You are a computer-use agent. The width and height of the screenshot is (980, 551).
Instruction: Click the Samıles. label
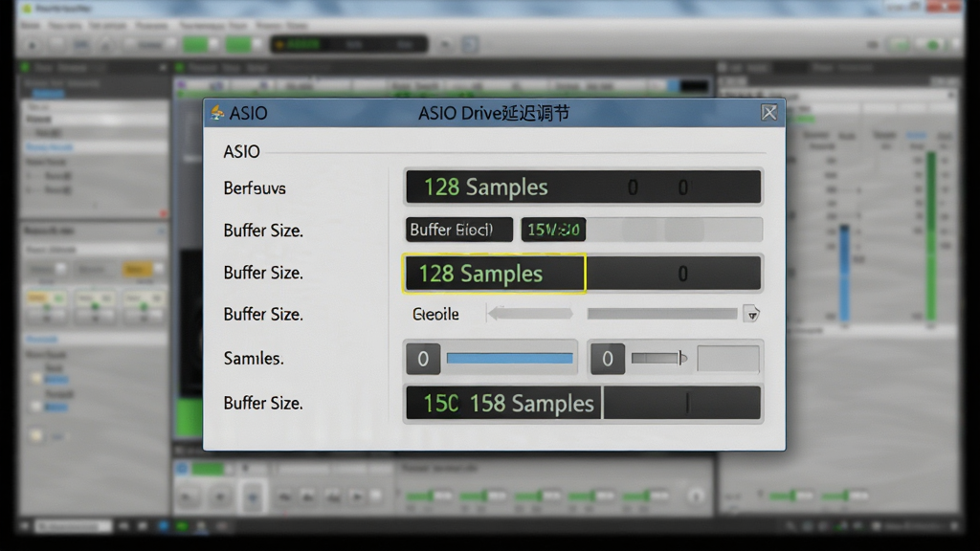[x=254, y=358]
